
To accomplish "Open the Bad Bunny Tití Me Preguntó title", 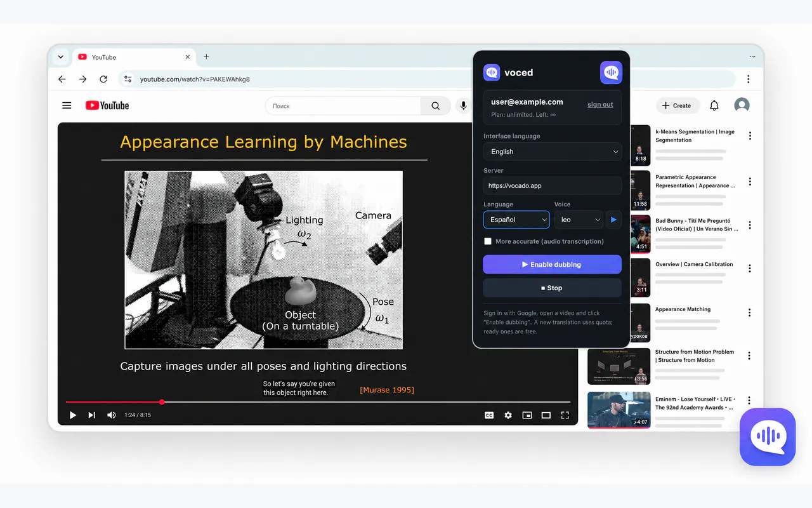I will coord(697,225).
